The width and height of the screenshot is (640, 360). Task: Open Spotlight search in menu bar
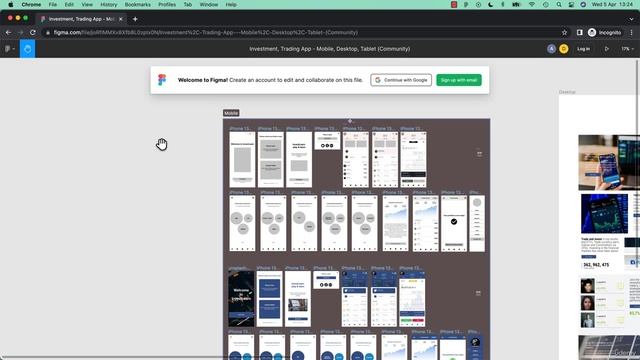point(559,4)
